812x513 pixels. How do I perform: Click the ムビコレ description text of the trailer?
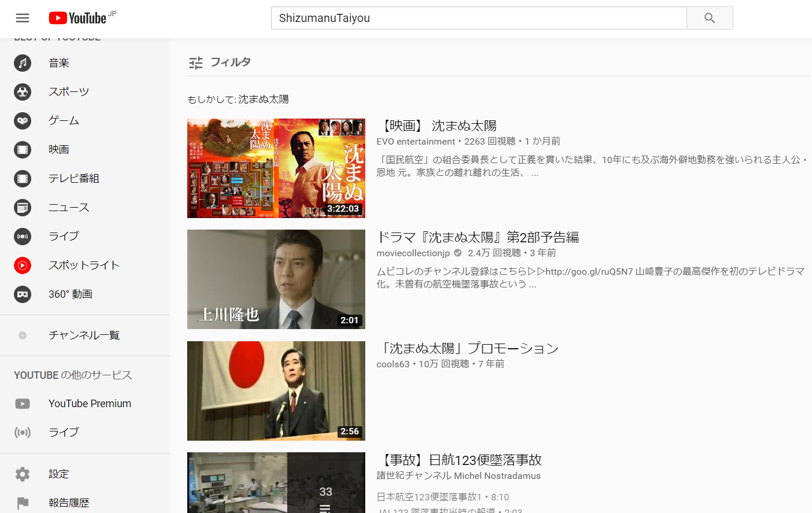[x=591, y=278]
